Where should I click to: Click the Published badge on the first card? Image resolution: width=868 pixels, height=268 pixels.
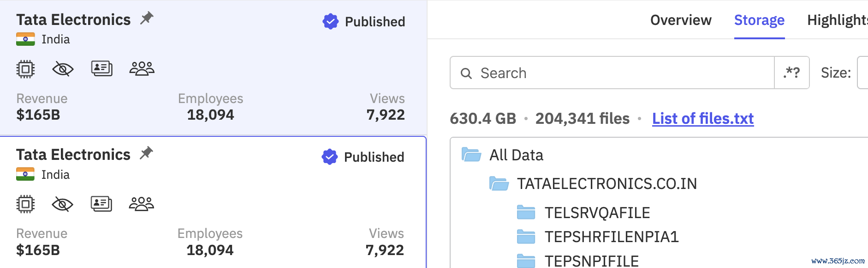(x=364, y=22)
